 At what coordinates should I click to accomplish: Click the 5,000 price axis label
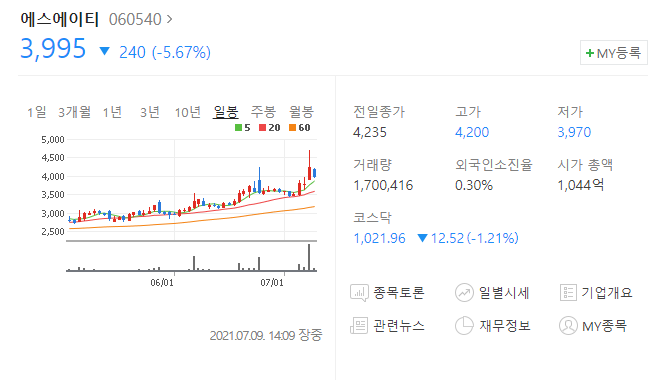[x=53, y=140]
